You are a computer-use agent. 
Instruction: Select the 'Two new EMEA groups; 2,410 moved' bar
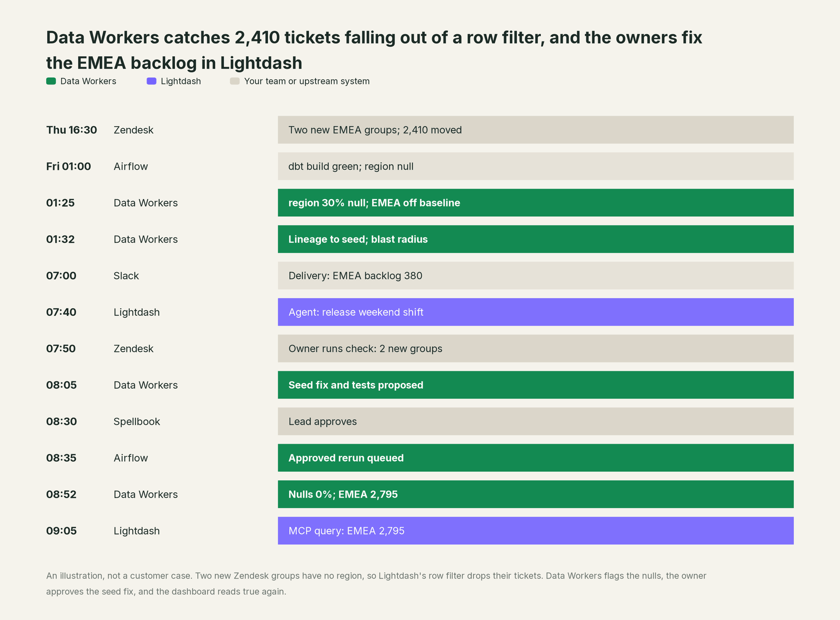[535, 130]
